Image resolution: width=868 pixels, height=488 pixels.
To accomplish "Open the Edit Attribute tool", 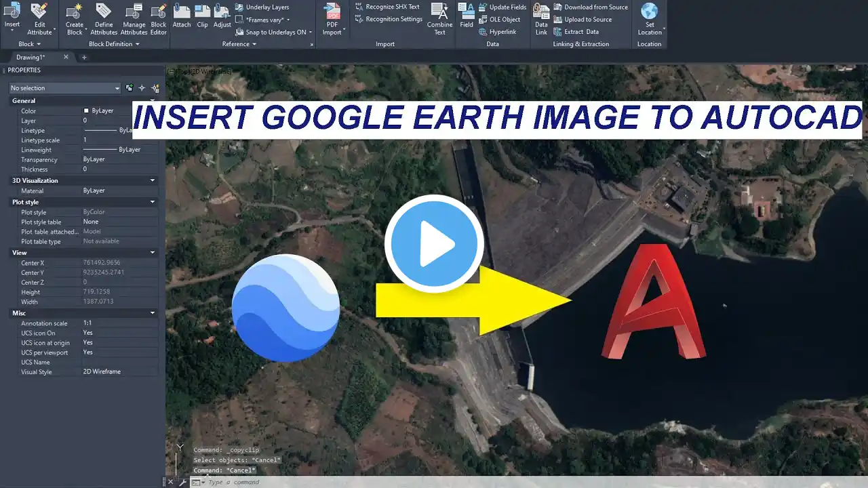I will click(39, 18).
